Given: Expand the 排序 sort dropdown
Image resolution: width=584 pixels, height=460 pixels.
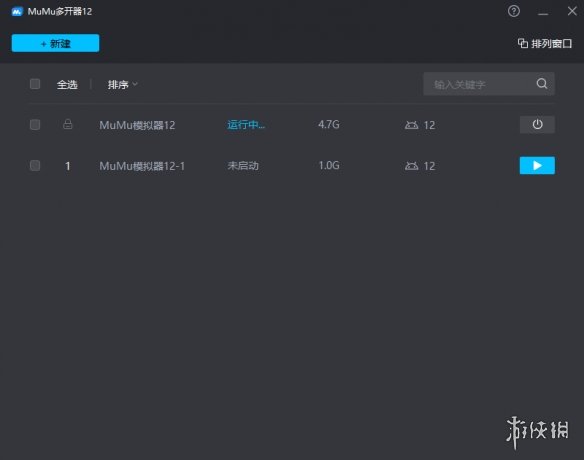Looking at the screenshot, I should [123, 85].
